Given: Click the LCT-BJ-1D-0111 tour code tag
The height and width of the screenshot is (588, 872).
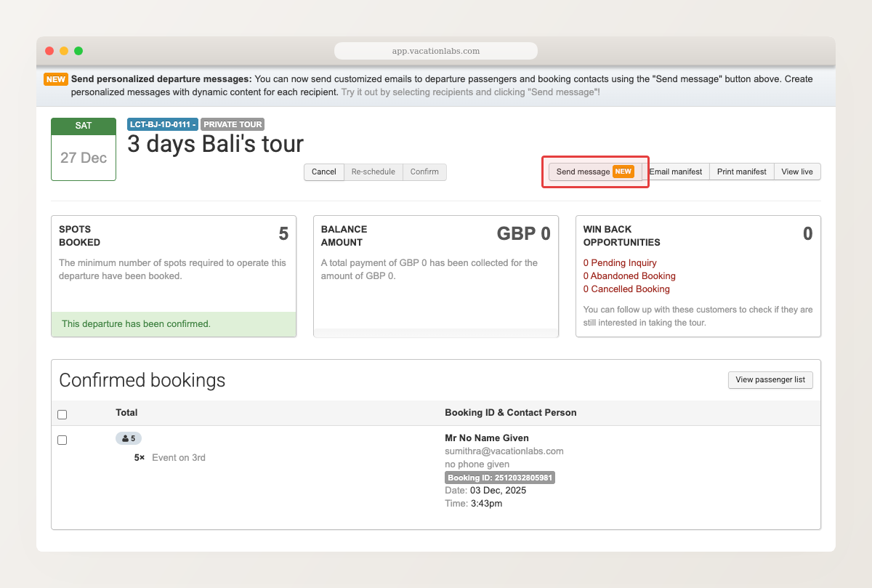Looking at the screenshot, I should tap(163, 124).
